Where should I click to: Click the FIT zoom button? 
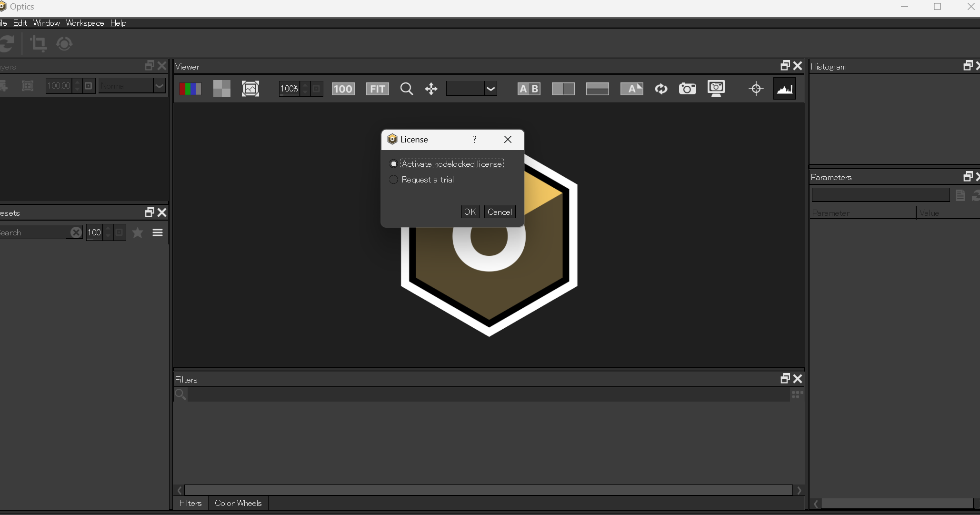click(377, 89)
